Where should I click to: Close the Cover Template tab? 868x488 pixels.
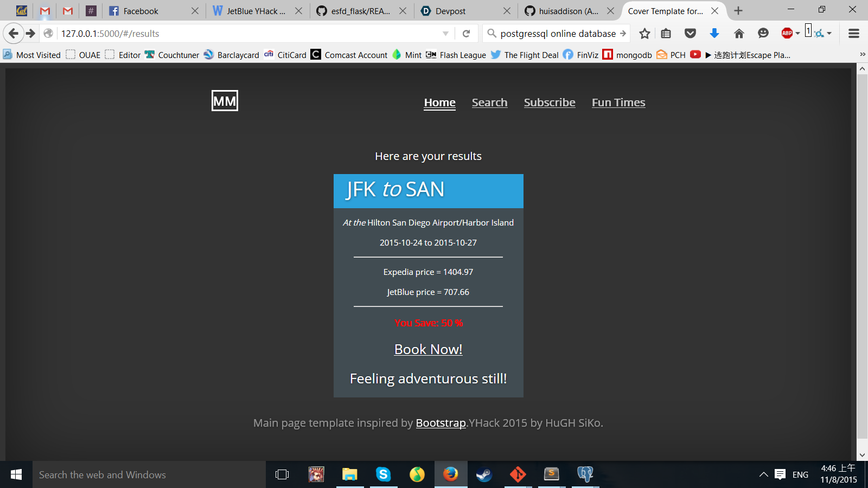point(715,11)
